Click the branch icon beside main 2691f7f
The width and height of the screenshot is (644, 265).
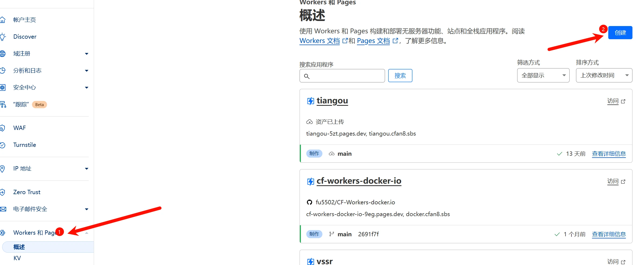[332, 234]
